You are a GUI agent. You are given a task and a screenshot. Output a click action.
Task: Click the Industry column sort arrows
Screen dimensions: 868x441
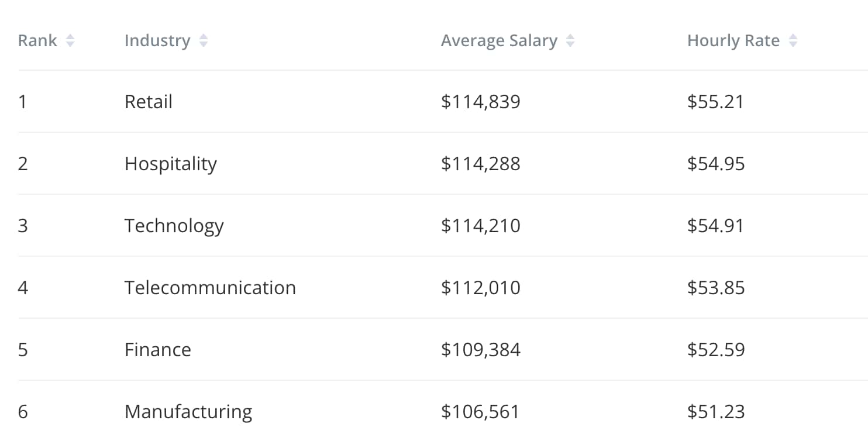point(204,41)
